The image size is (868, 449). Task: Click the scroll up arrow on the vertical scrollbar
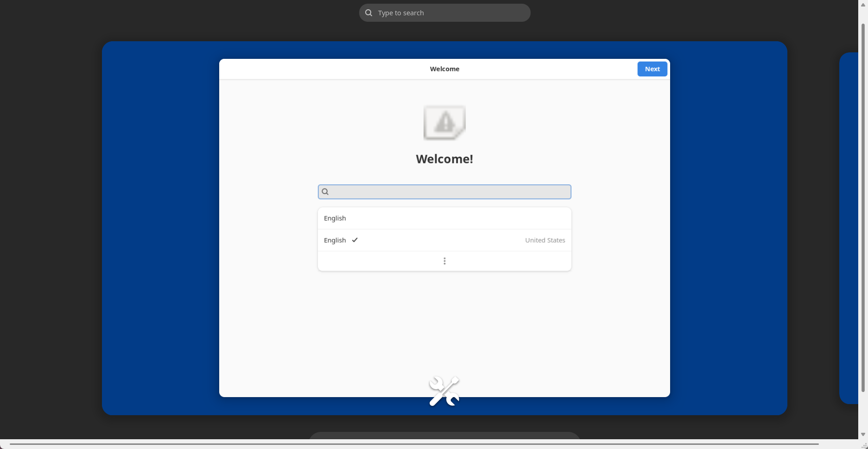pos(863,4)
